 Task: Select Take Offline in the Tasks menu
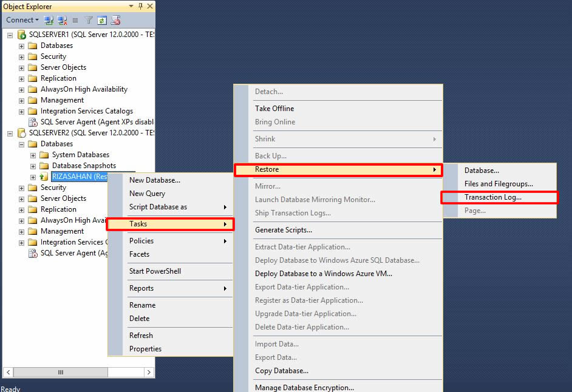[x=274, y=109]
